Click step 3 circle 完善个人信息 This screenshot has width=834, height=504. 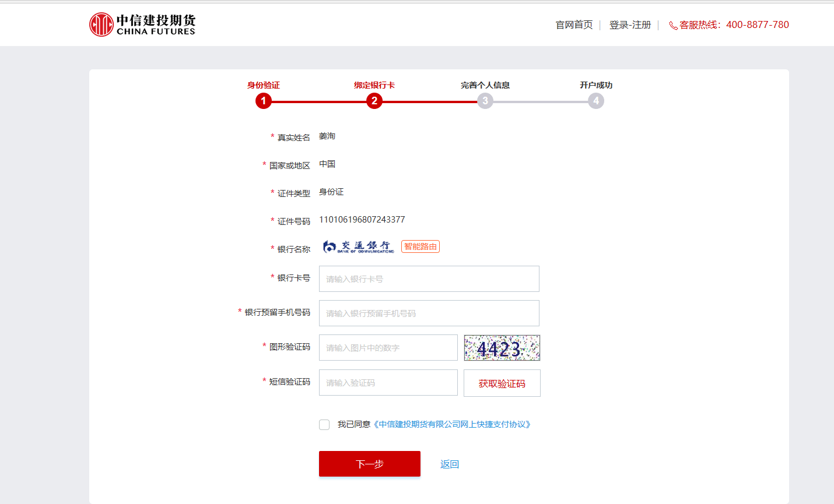pyautogui.click(x=485, y=101)
